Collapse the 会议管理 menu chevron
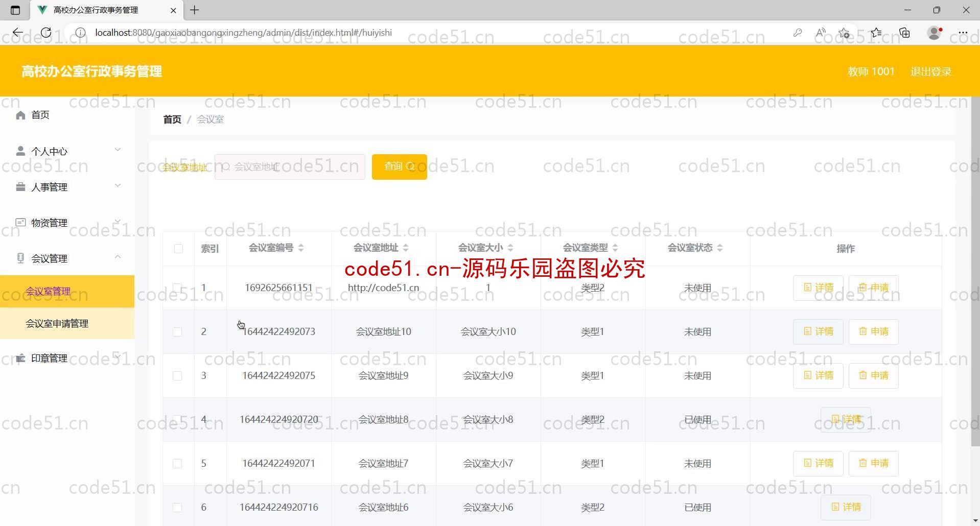Viewport: 980px width, 526px height. [x=118, y=257]
